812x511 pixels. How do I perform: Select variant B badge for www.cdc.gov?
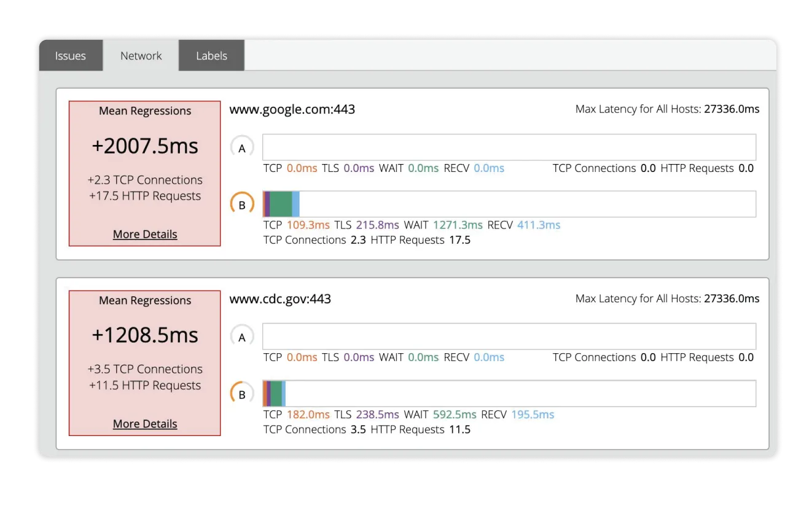click(243, 393)
